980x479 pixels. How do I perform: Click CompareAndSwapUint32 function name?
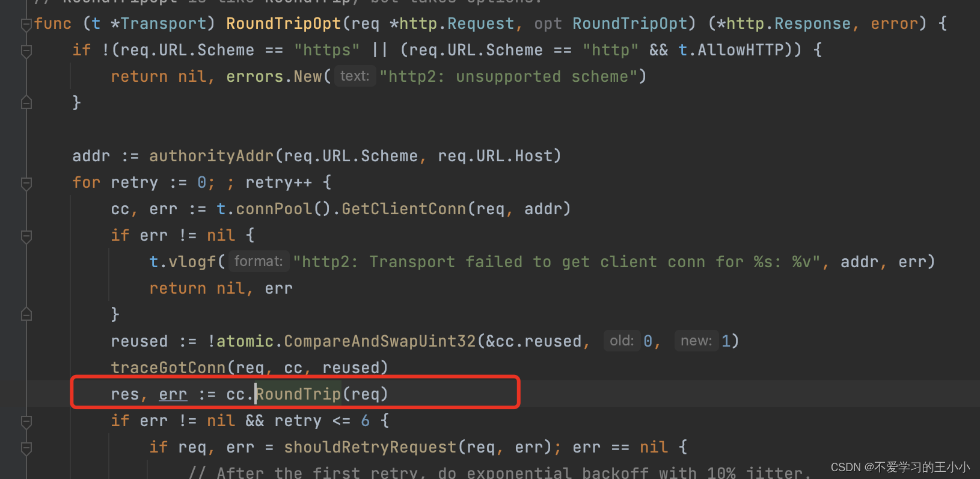380,341
